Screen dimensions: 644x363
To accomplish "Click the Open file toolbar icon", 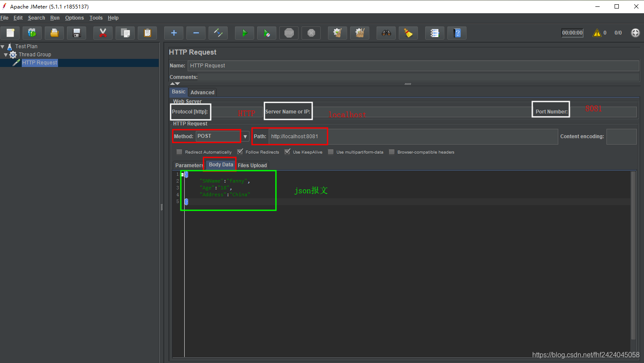I will coord(54,33).
